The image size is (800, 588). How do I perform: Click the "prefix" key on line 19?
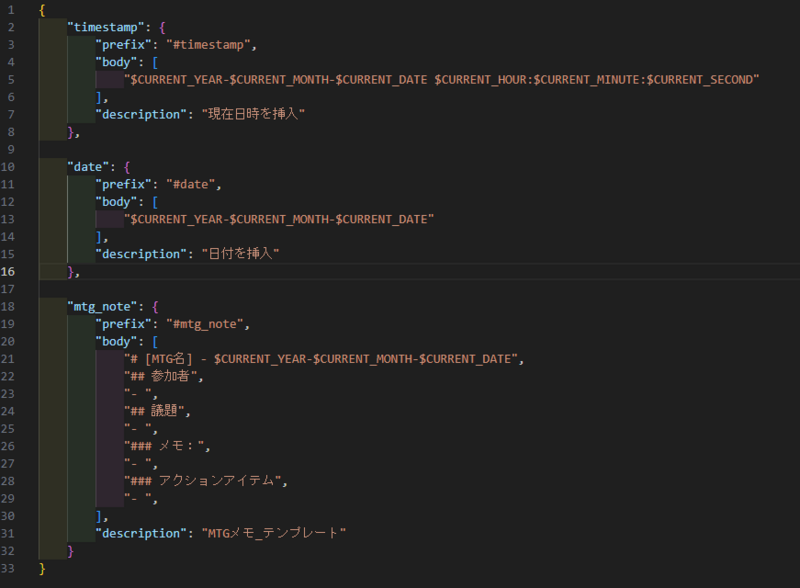click(123, 324)
